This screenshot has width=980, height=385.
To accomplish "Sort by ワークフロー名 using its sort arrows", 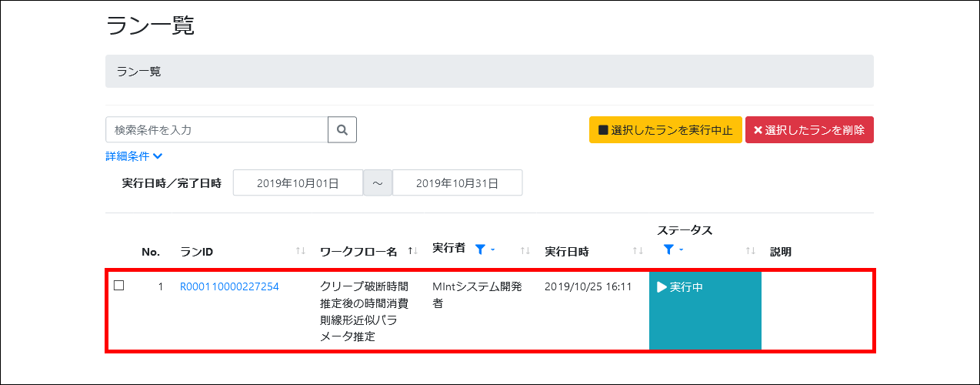I will (x=413, y=252).
